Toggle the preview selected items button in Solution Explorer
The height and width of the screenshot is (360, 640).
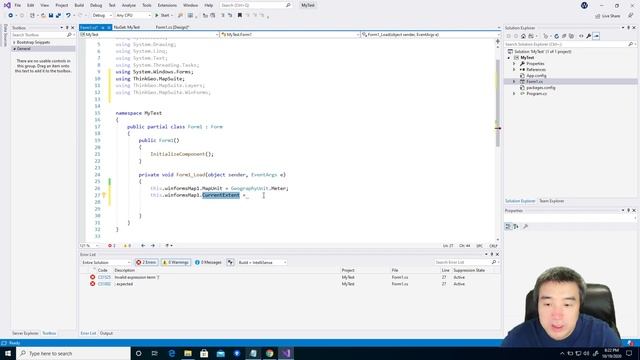[596, 36]
